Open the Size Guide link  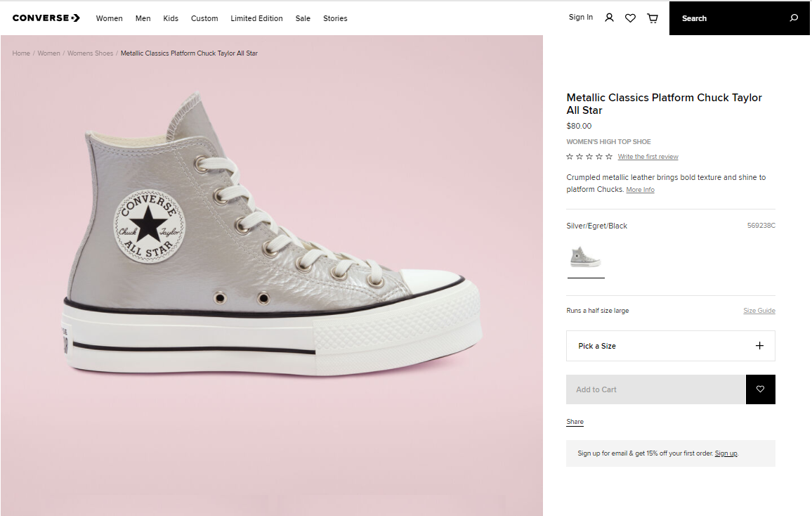[759, 310]
